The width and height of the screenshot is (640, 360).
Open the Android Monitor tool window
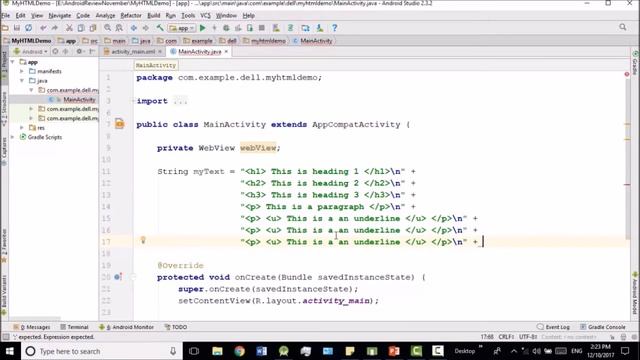tap(127, 327)
